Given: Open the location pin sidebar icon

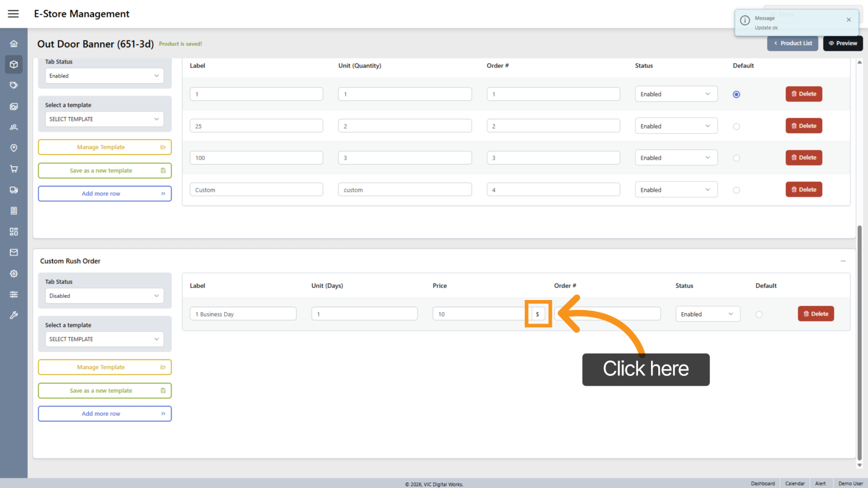Looking at the screenshot, I should click(x=14, y=148).
